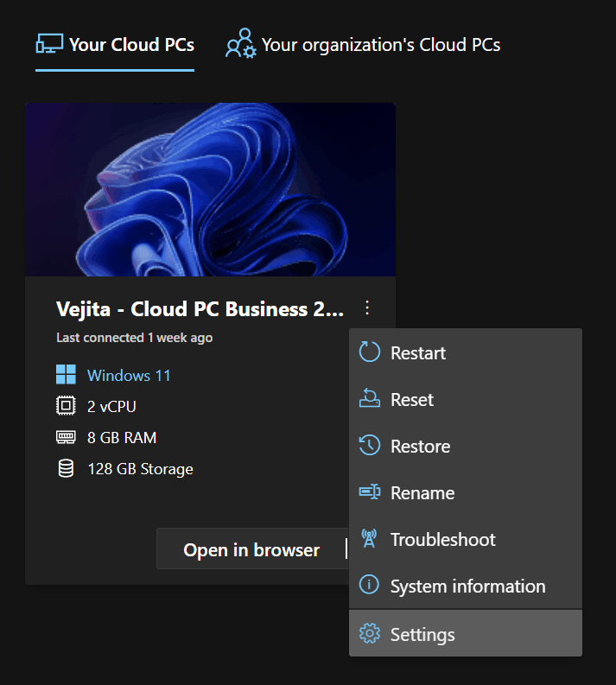Image resolution: width=616 pixels, height=685 pixels.
Task: Click the organization people-gear icon
Action: point(241,43)
